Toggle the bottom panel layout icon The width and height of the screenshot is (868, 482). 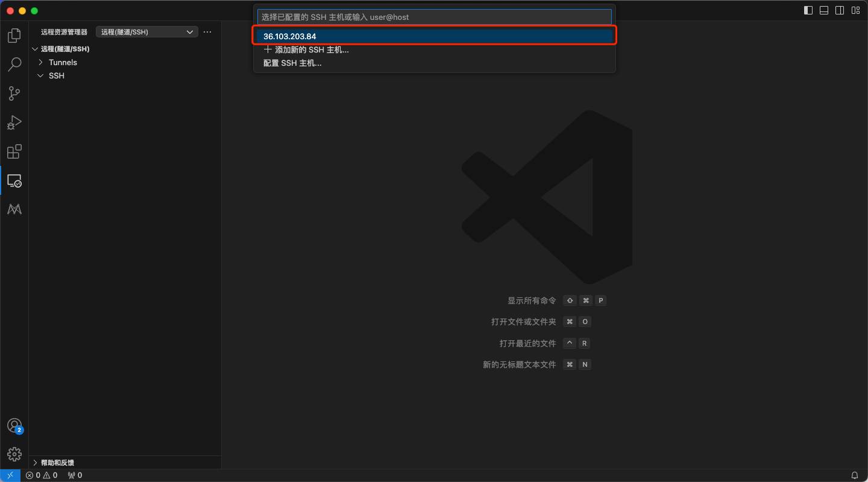point(824,10)
